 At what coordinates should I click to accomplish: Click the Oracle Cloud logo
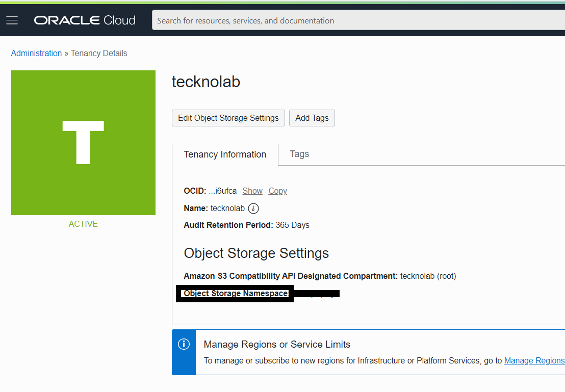pos(85,20)
